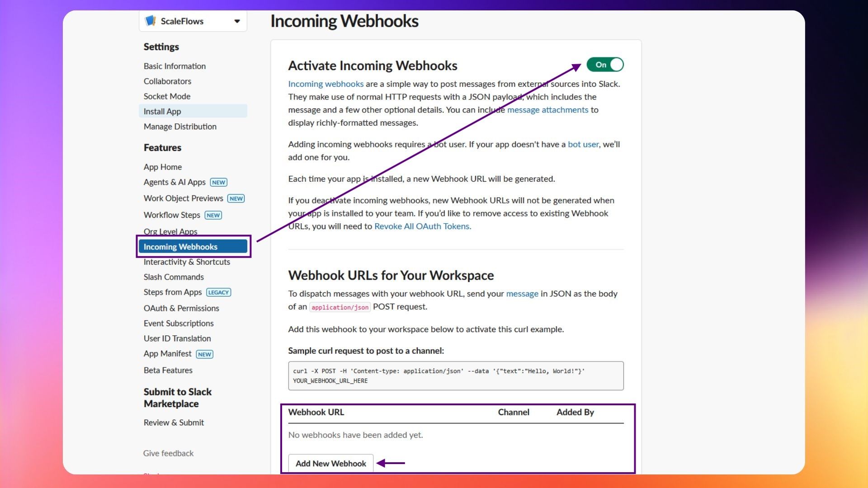Open OAuth & Permissions page

click(x=181, y=308)
